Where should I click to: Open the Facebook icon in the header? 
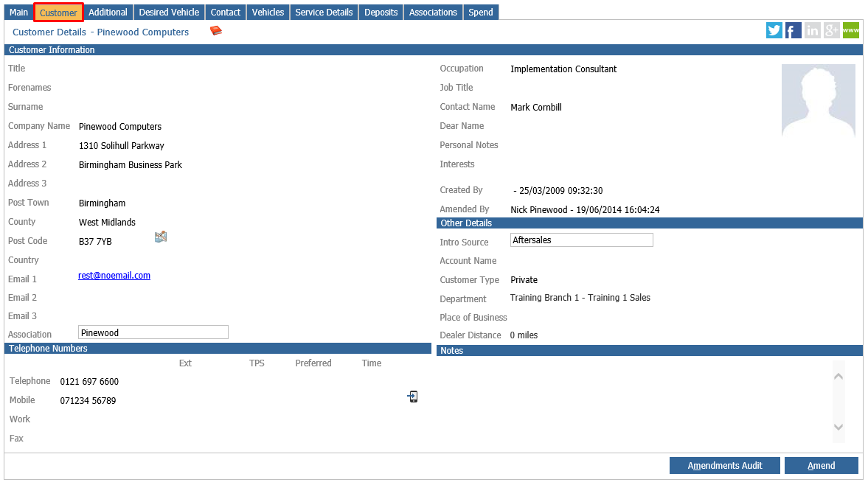[793, 30]
